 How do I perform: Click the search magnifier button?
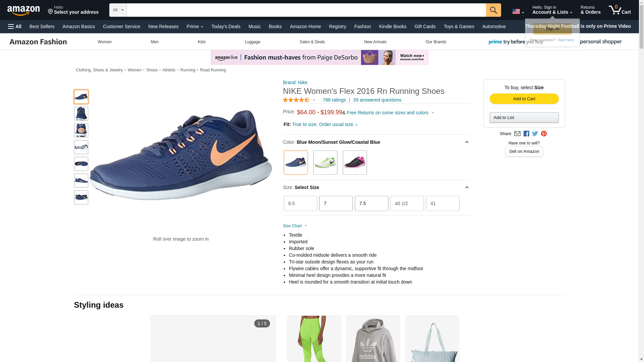(493, 10)
